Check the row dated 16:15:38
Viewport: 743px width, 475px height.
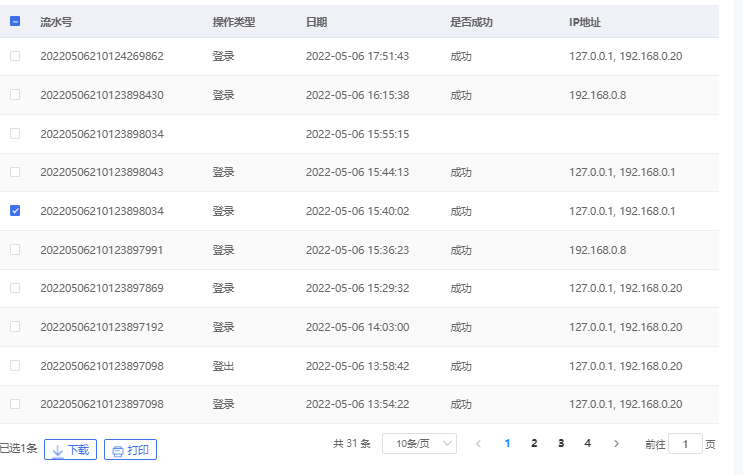(x=15, y=94)
